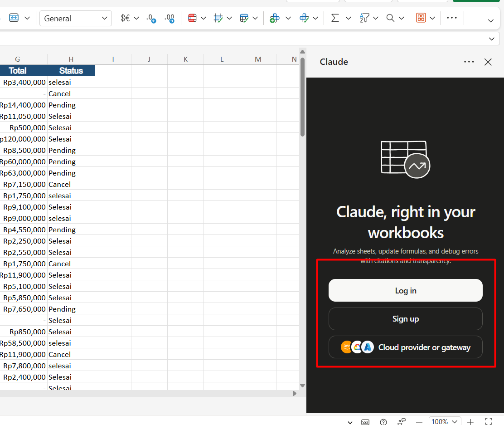Expand the Cell Styles dropdown arrow
The width and height of the screenshot is (504, 425).
pyautogui.click(x=229, y=18)
